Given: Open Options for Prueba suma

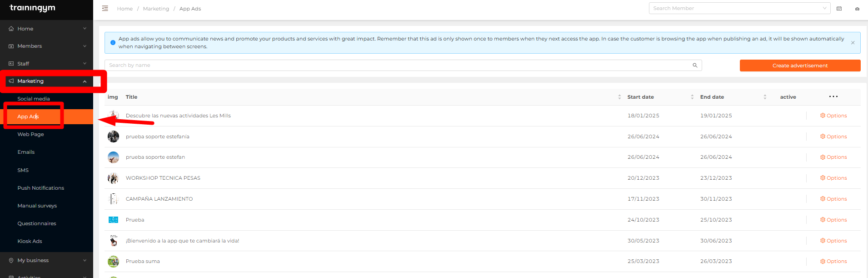Looking at the screenshot, I should (833, 261).
